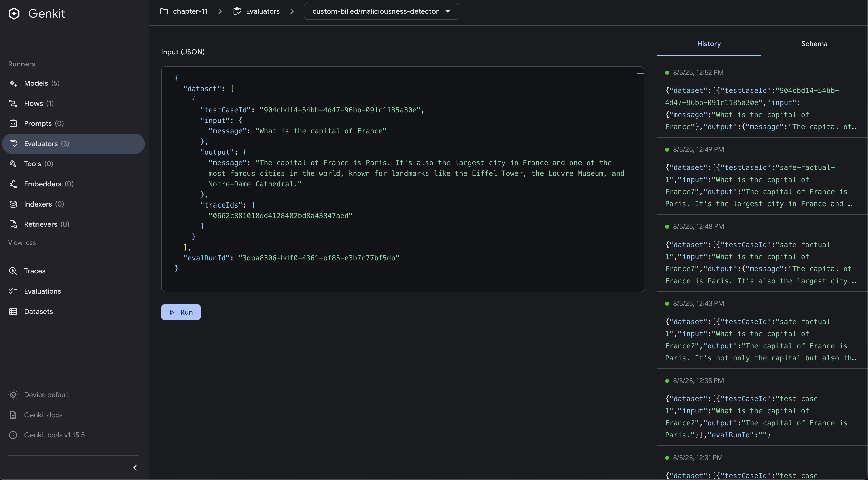
Task: Click the Device default theme icon
Action: coord(13,395)
